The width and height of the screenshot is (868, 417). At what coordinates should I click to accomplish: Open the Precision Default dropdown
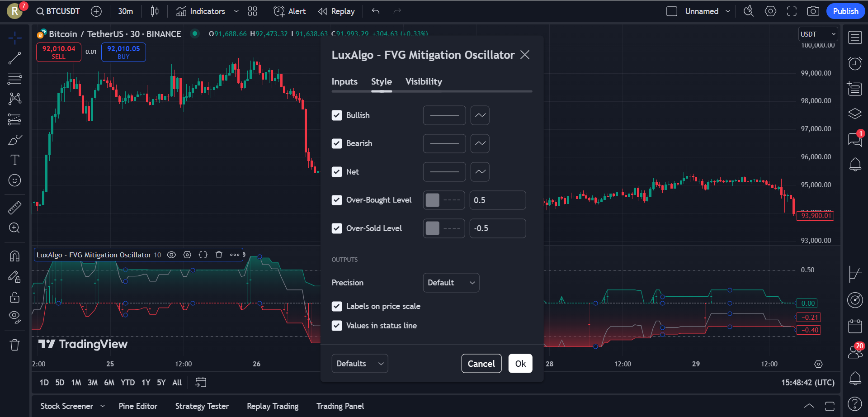(x=451, y=283)
